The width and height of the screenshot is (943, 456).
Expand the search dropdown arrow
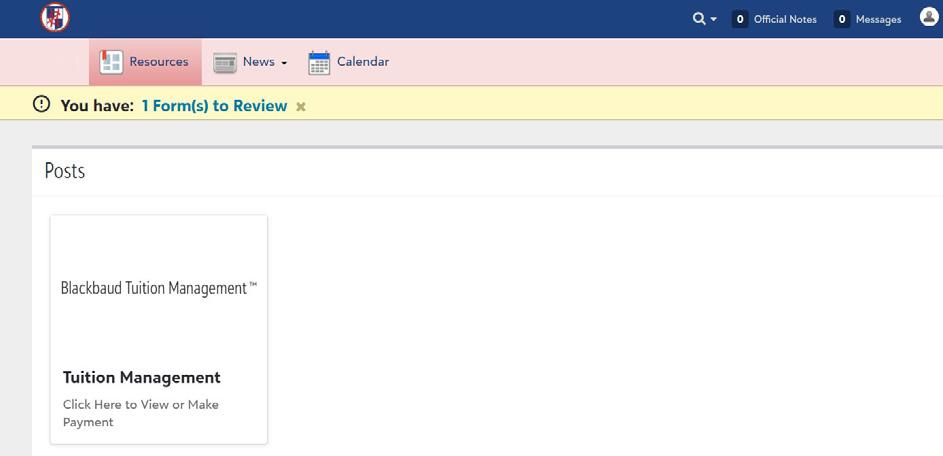click(x=714, y=19)
